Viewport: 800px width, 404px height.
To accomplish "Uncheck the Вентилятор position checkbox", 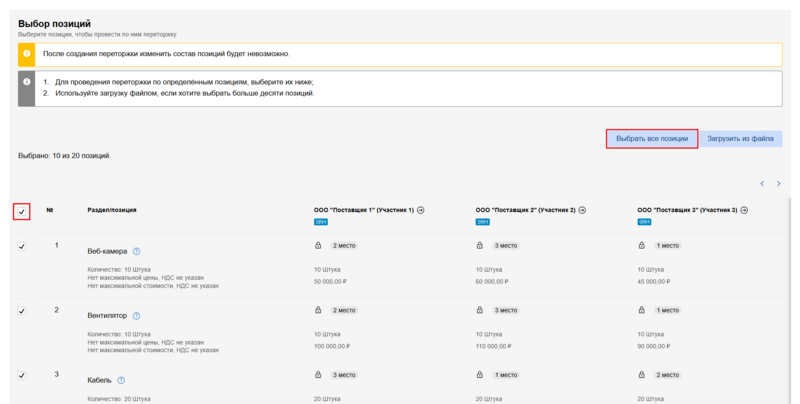I will pyautogui.click(x=22, y=311).
